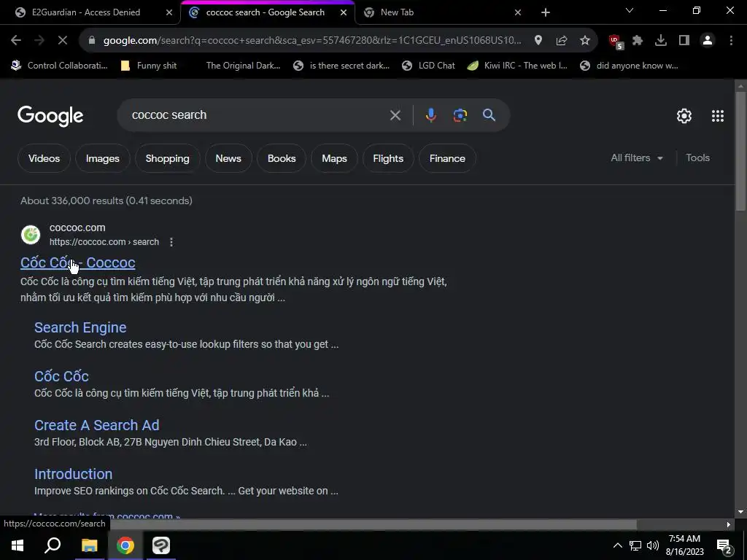Filter results by Images
The height and width of the screenshot is (560, 747).
(x=102, y=158)
